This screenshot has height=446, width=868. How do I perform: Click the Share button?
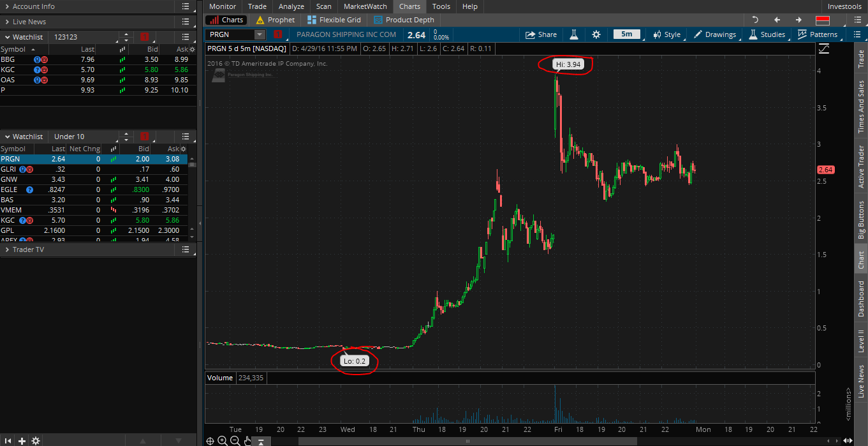click(541, 34)
